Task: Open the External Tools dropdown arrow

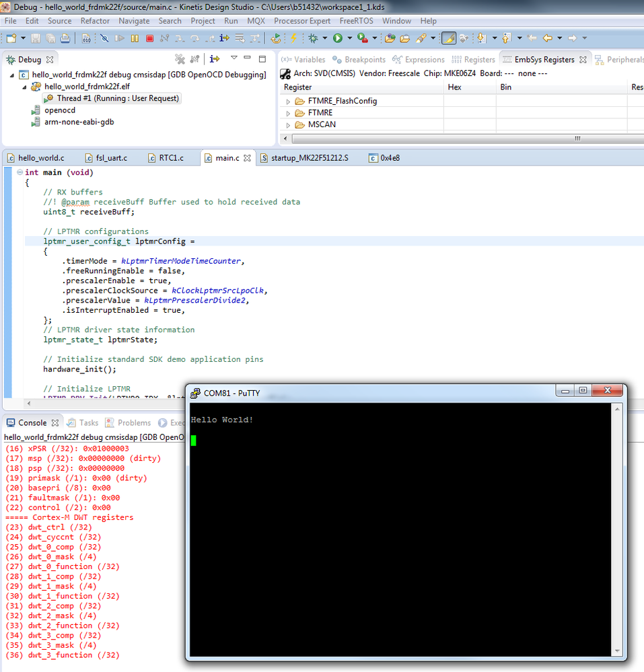Action: pyautogui.click(x=374, y=38)
